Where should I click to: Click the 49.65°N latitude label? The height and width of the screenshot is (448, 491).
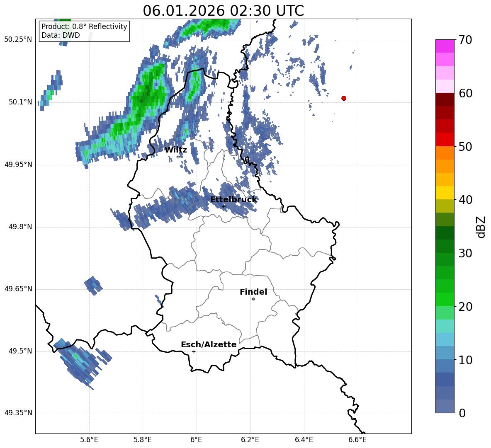pos(18,289)
